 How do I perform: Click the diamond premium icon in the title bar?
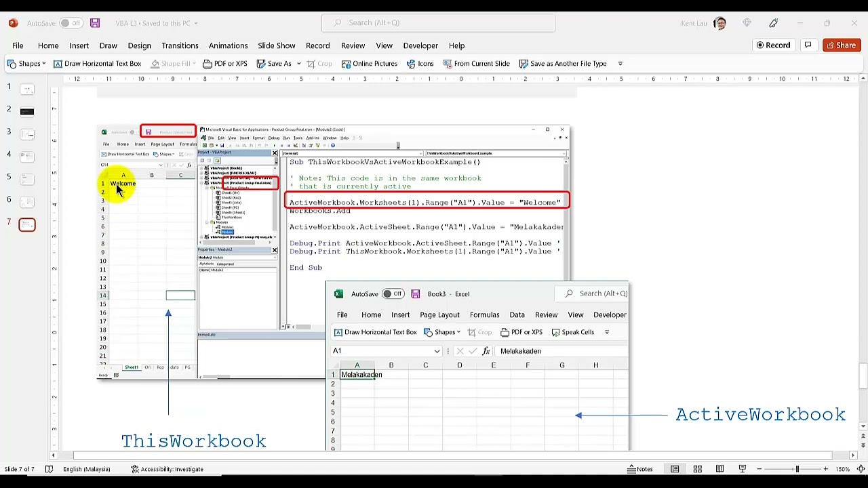747,23
